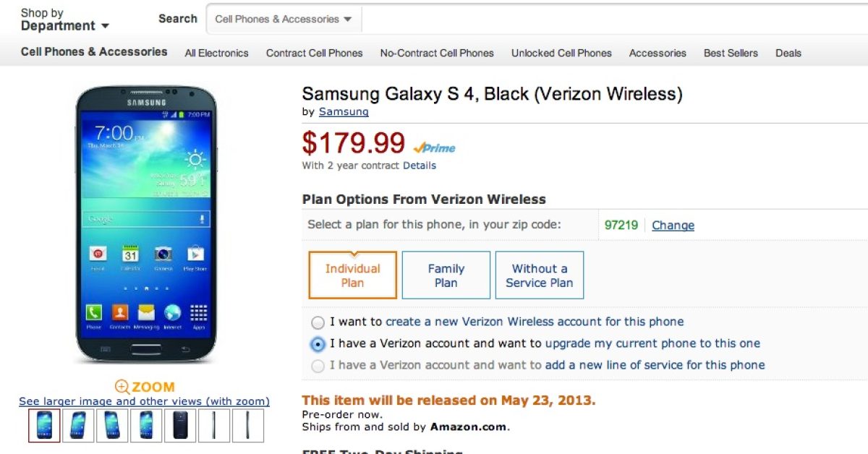Choose the Individual Plan tab

(x=352, y=275)
